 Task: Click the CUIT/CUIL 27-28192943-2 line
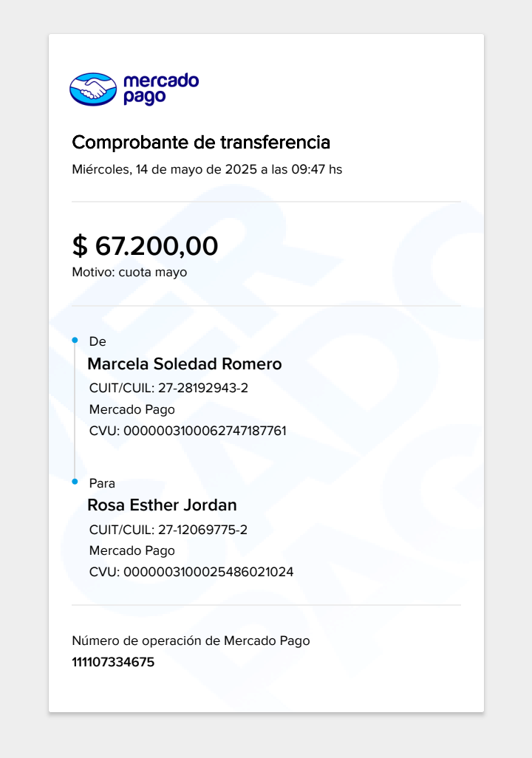click(174, 388)
